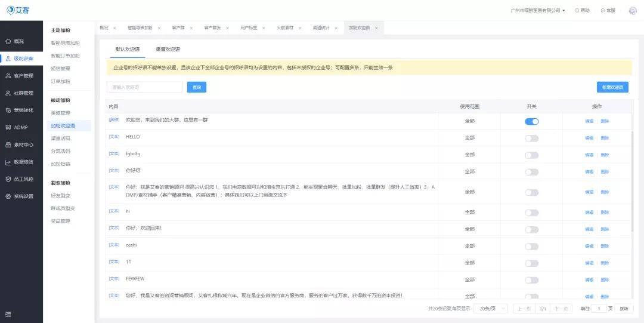Open the 员工风控 shield icon

[x=8, y=179]
